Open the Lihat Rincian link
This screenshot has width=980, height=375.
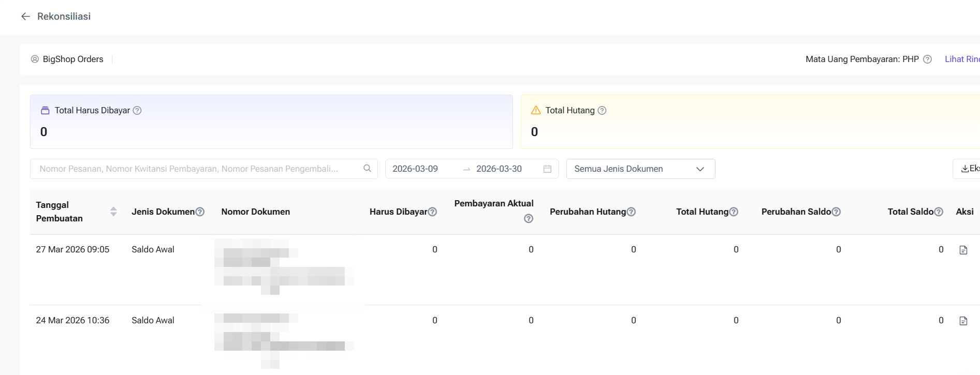962,59
